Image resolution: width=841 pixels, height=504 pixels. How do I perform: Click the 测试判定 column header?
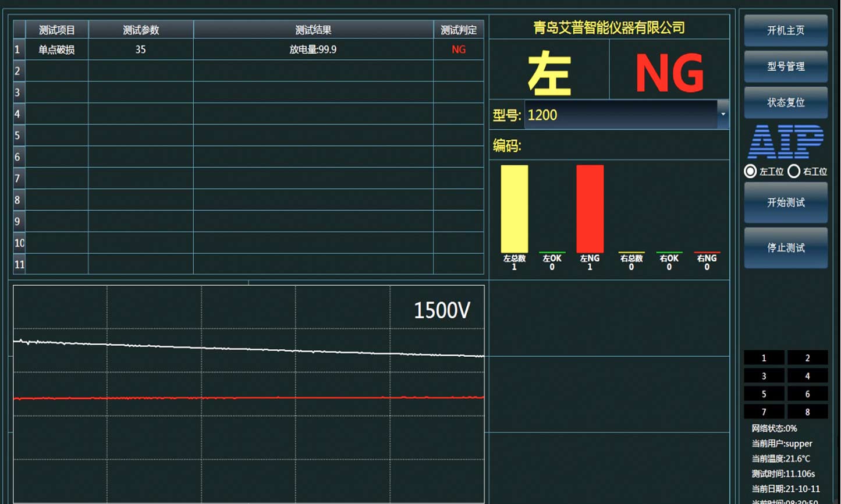tap(459, 30)
